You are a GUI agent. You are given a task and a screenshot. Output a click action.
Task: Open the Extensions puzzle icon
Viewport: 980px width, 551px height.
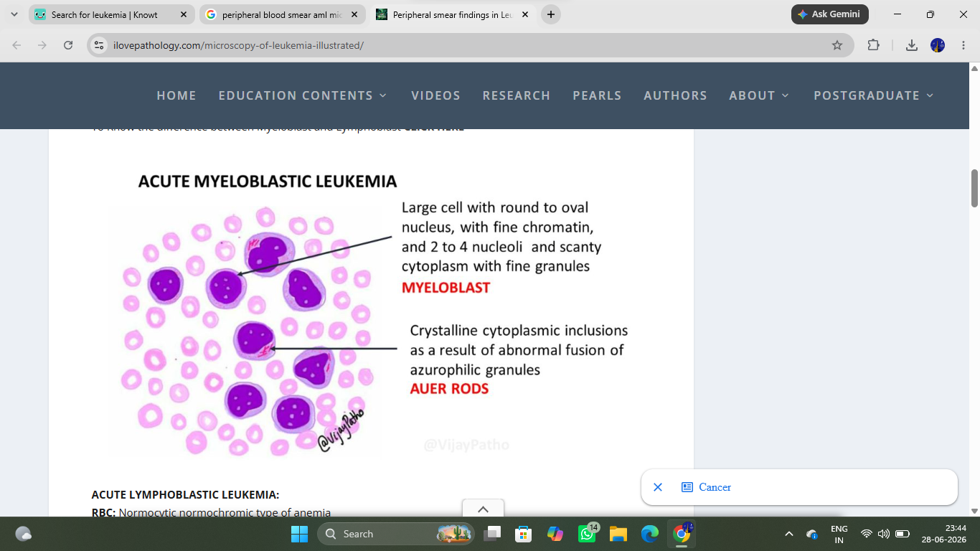[x=873, y=45]
